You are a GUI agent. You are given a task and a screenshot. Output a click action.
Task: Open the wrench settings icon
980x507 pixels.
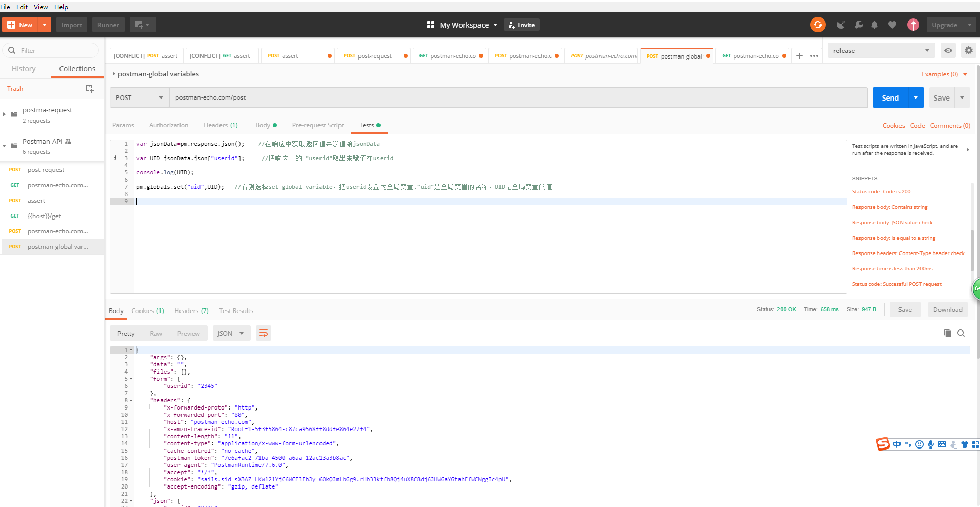click(859, 25)
